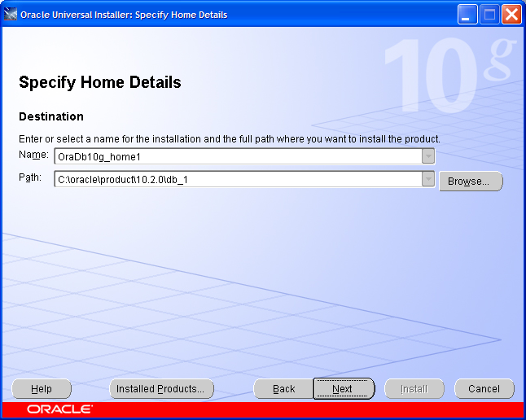The image size is (526, 420).
Task: Close the Oracle Universal Installer window
Action: click(511, 15)
